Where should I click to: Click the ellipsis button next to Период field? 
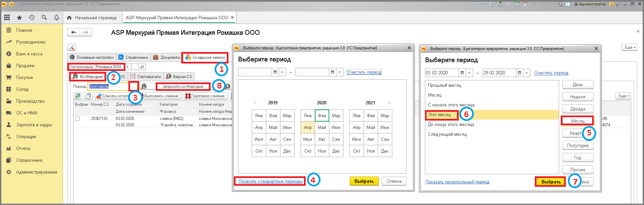(133, 86)
